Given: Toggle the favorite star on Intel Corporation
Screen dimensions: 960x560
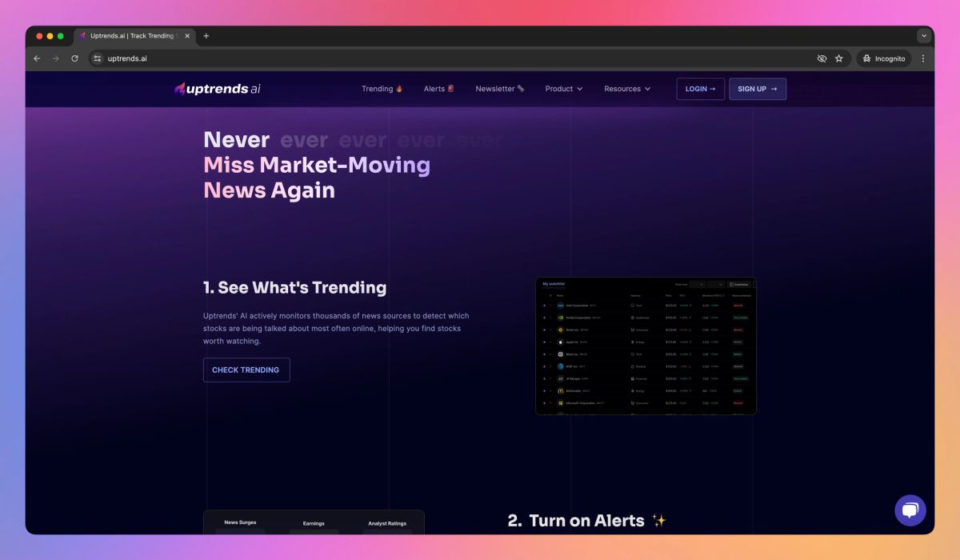Looking at the screenshot, I should [x=544, y=305].
